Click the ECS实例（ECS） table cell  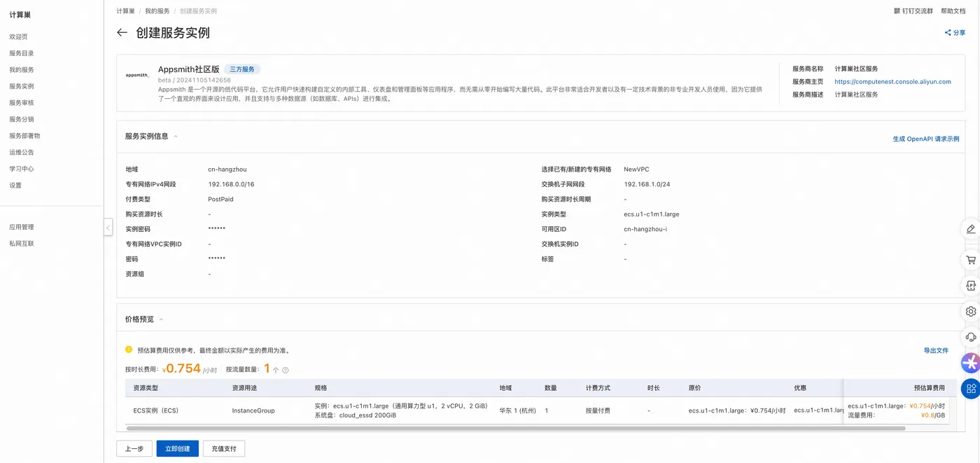coord(156,410)
